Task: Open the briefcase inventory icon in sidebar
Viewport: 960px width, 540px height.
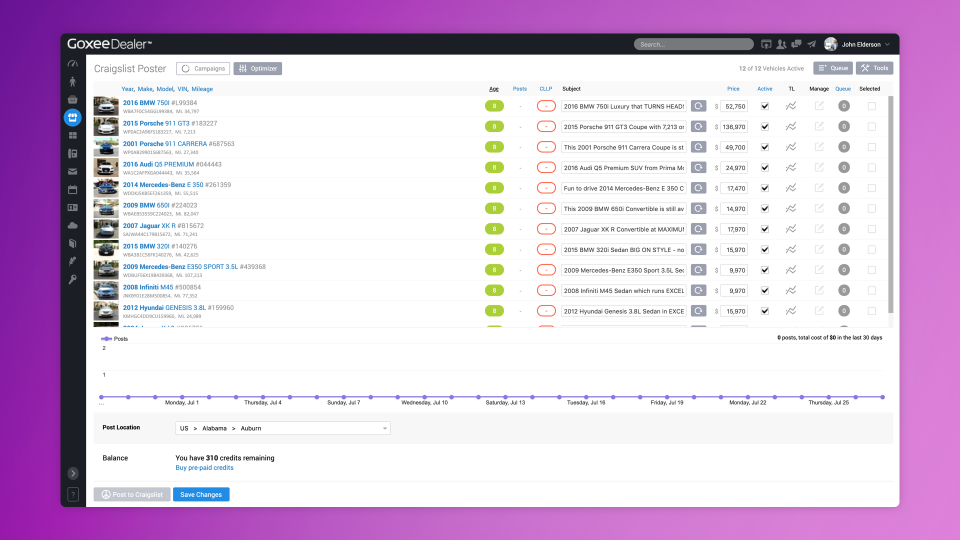Action: pyautogui.click(x=73, y=99)
